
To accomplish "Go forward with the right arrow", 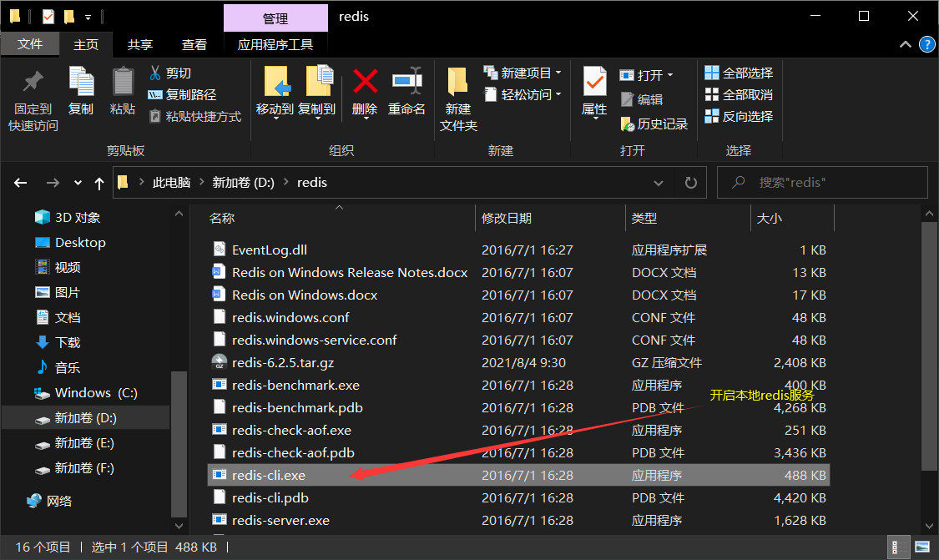I will coord(53,183).
